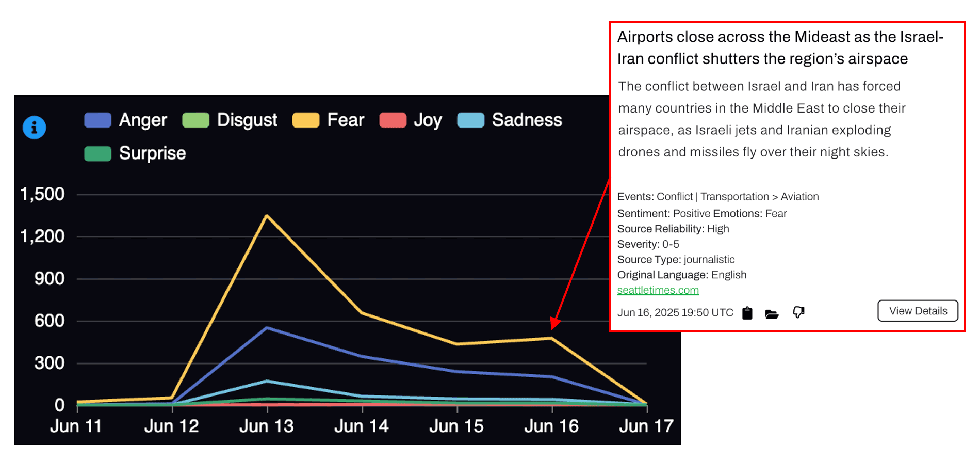Hide the Fear series via its legend
The image size is (980, 475).
[x=329, y=120]
